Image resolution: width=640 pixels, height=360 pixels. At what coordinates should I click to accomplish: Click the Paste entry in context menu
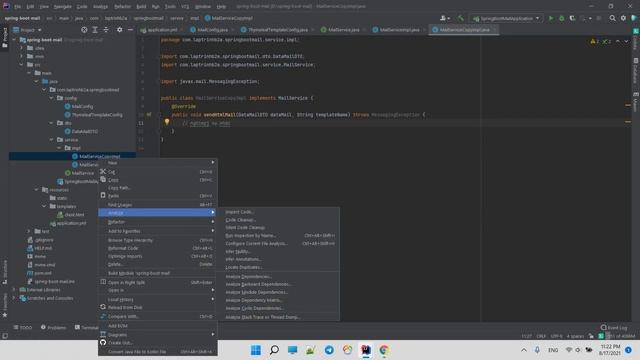pos(157,196)
